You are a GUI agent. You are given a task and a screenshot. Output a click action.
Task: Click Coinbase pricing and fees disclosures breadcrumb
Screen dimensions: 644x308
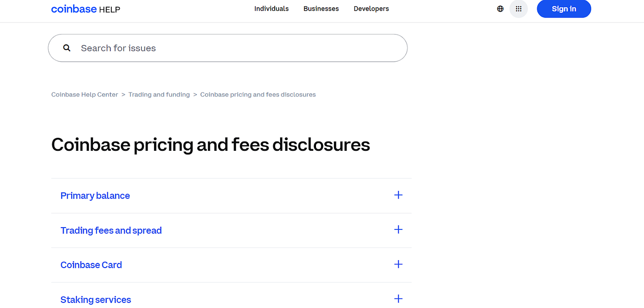(258, 95)
